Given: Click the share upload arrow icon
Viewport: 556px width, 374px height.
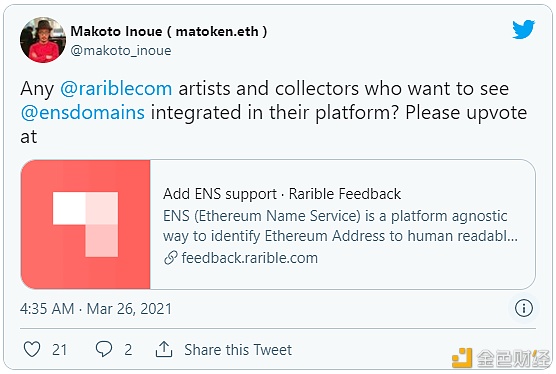Looking at the screenshot, I should pyautogui.click(x=164, y=349).
